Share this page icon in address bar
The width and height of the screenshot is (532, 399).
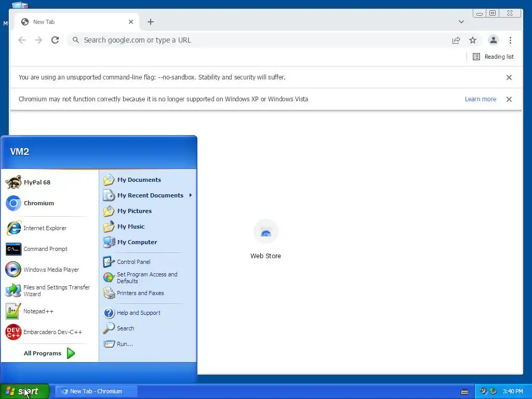(456, 40)
